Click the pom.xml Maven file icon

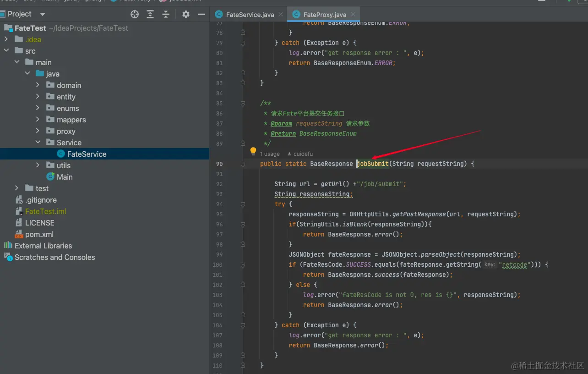(19, 234)
